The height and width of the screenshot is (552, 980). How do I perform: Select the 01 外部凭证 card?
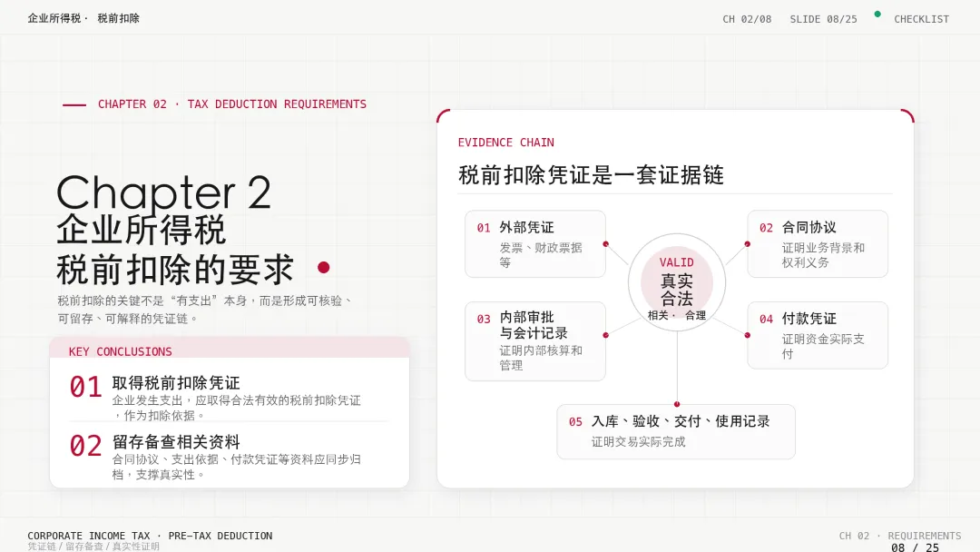coord(535,244)
